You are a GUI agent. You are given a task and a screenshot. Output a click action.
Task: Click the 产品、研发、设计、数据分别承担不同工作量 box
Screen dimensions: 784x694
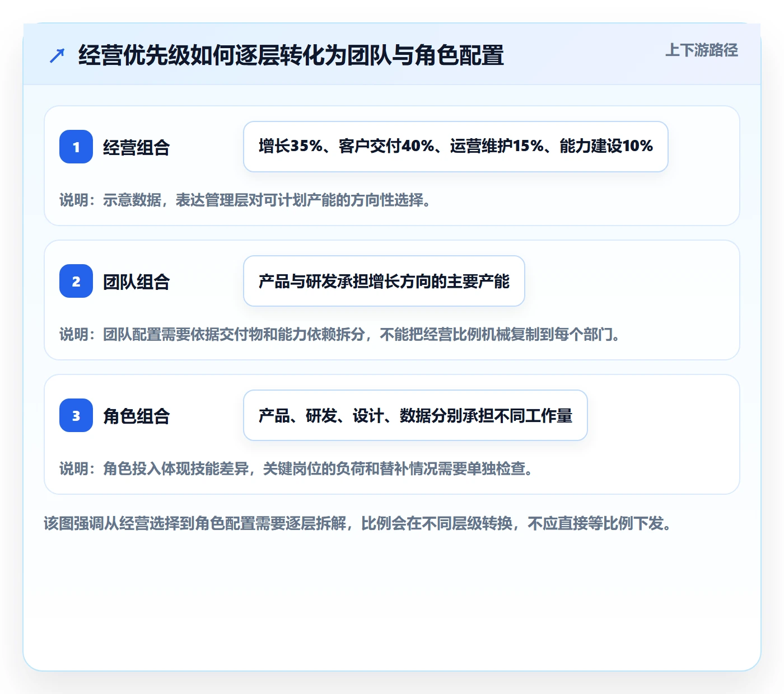(x=416, y=415)
